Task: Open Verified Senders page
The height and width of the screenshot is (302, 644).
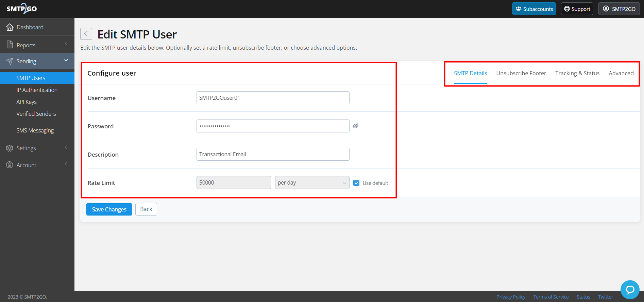Action: (x=36, y=114)
